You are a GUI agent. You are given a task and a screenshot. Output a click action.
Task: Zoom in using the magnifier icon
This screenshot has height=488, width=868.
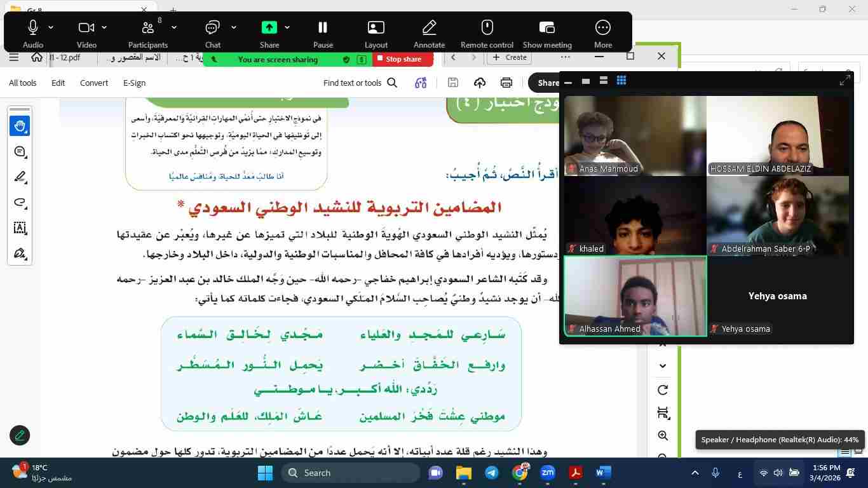(x=663, y=435)
